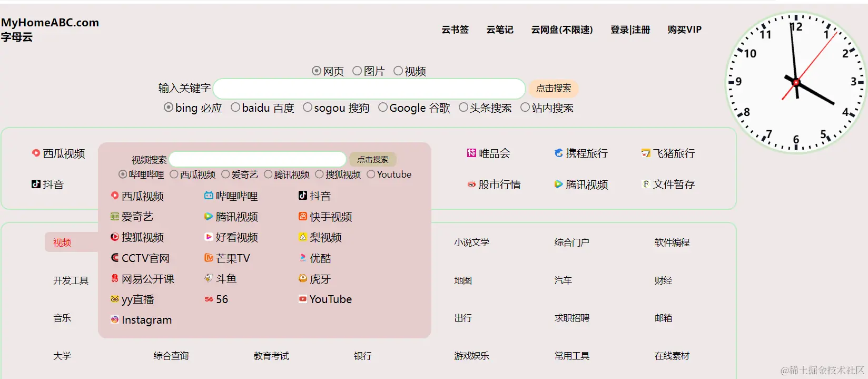
Task: Click the main 点击搜索 button
Action: tap(554, 88)
